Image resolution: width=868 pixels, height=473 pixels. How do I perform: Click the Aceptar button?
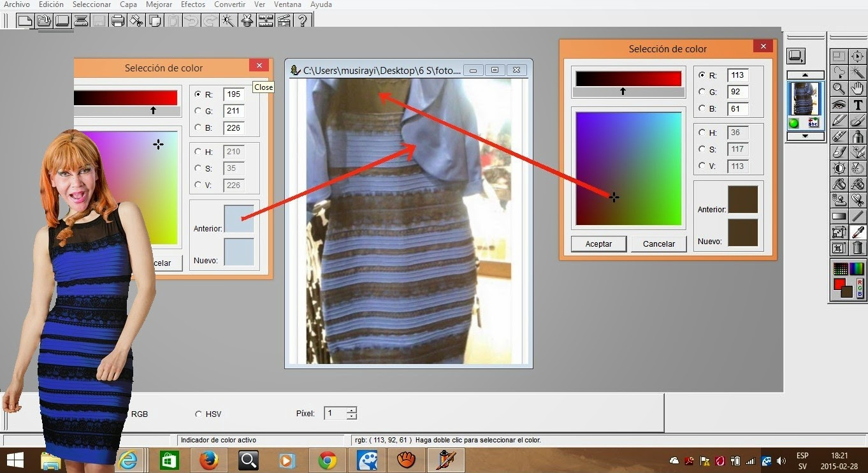click(598, 244)
